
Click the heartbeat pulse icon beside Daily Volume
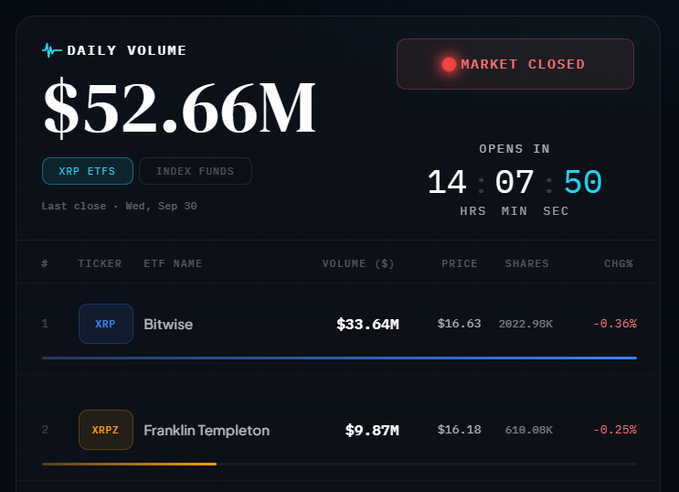(52, 50)
